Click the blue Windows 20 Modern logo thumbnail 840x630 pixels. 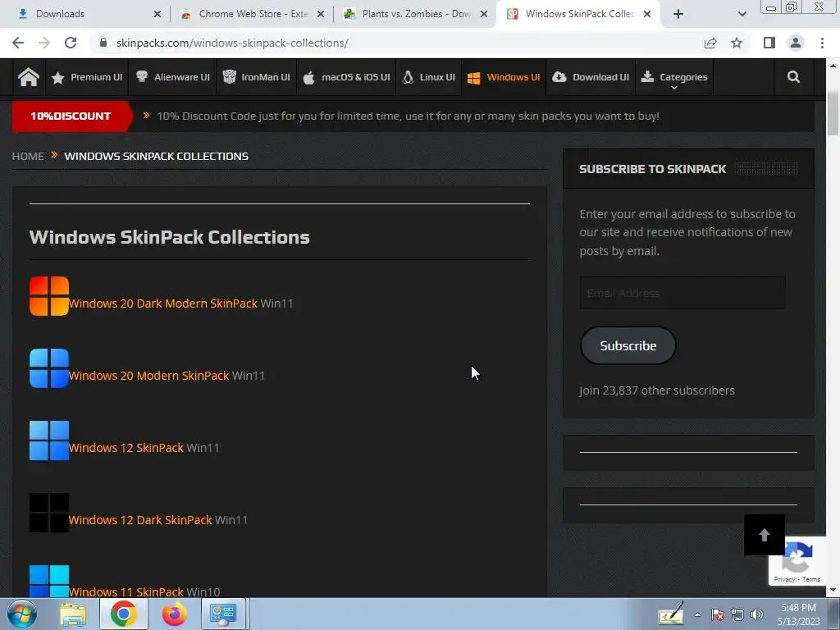pyautogui.click(x=49, y=368)
